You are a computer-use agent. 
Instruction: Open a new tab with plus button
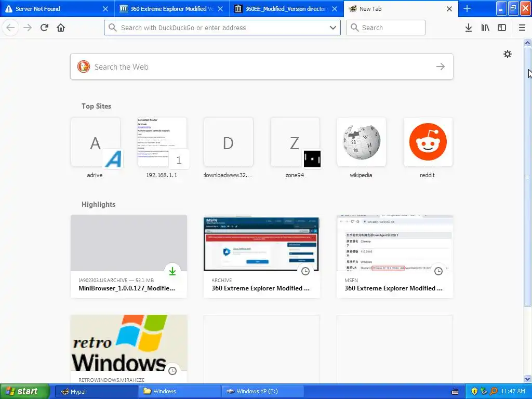click(467, 8)
